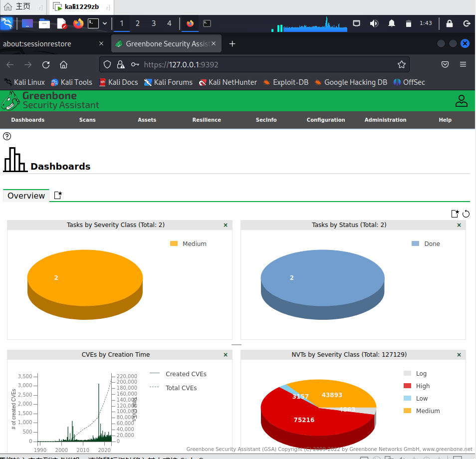This screenshot has width=476, height=459.
Task: Reload the current browser page
Action: (46, 65)
